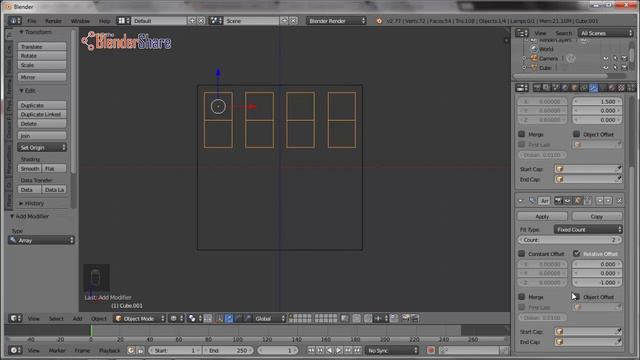Open the No Sync playback dropdown
Viewport: 640px width, 360px height.
click(392, 350)
